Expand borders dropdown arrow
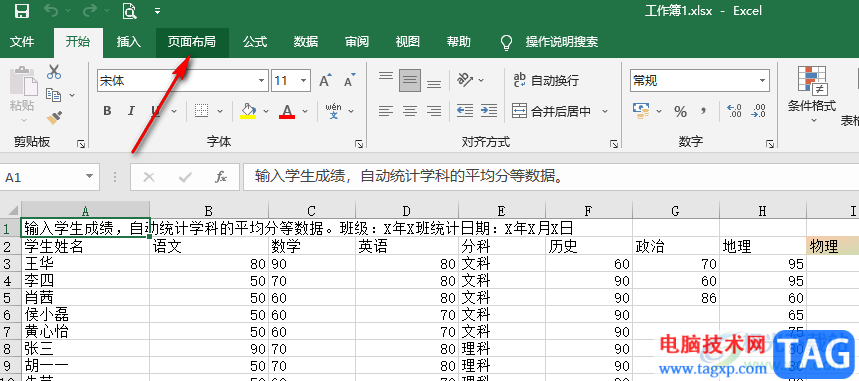This screenshot has width=859, height=381. tap(220, 111)
